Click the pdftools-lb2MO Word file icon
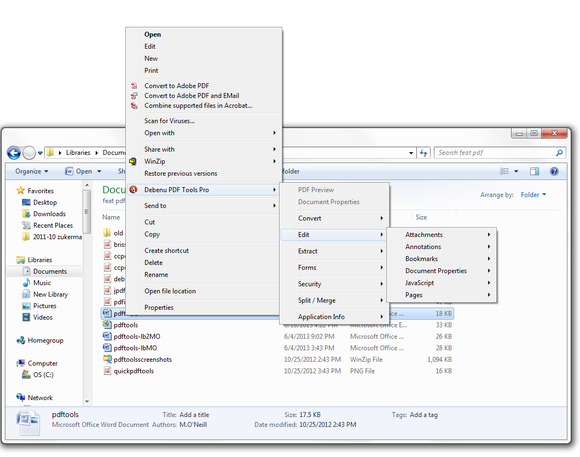Viewport: 580px width, 457px height. coord(107,336)
